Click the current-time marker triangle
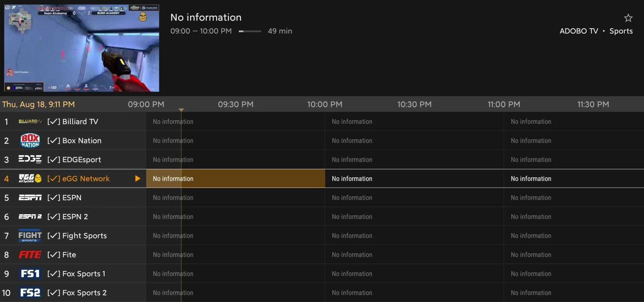Screen dimensions: 644x302 pyautogui.click(x=181, y=110)
